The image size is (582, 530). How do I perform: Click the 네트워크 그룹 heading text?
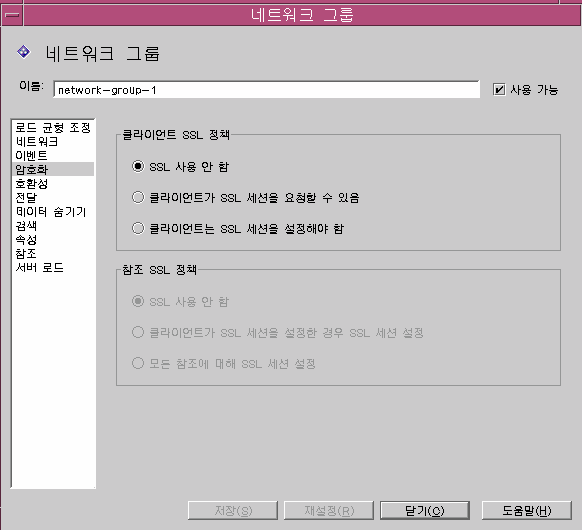[102, 53]
